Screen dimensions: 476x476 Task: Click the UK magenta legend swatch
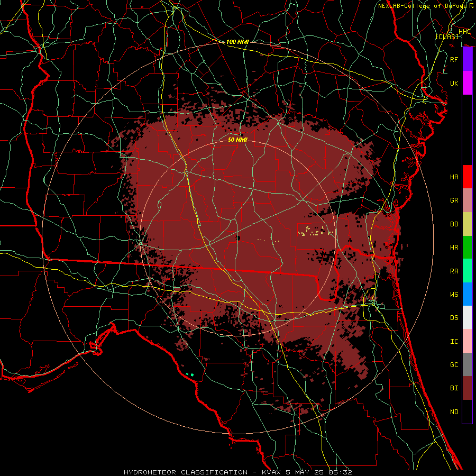tap(467, 83)
